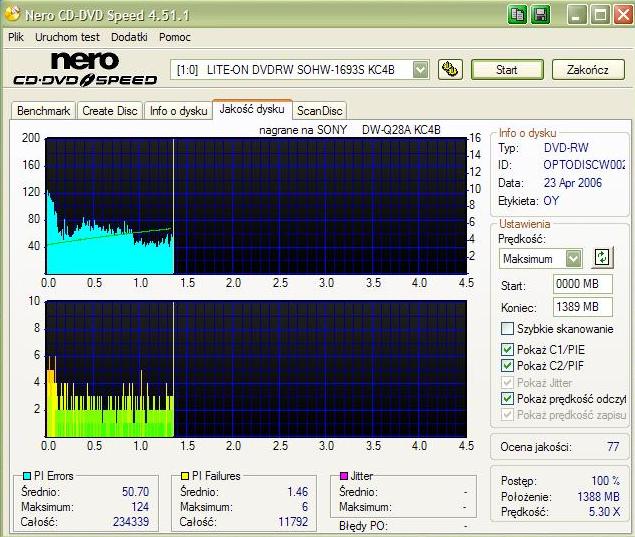Switch to the Info o dysku tab

(x=179, y=111)
